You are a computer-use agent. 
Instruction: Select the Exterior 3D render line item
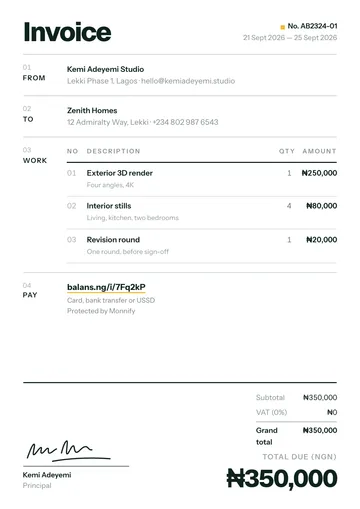202,179
